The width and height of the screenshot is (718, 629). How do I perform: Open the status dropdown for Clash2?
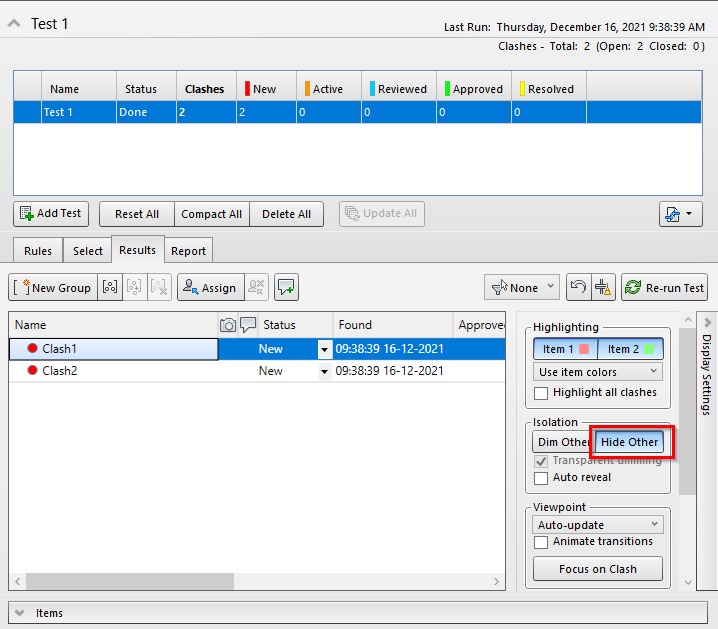click(x=325, y=371)
